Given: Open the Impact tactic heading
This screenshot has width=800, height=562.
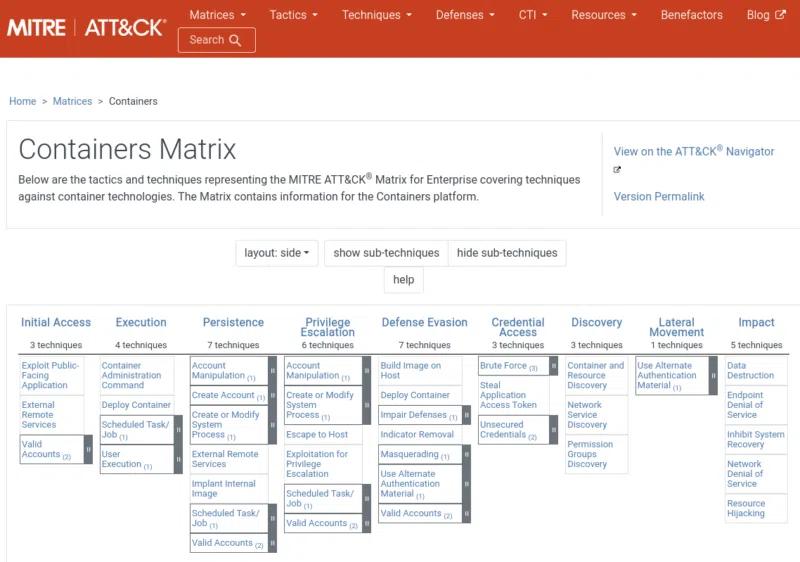Looking at the screenshot, I should pos(756,322).
